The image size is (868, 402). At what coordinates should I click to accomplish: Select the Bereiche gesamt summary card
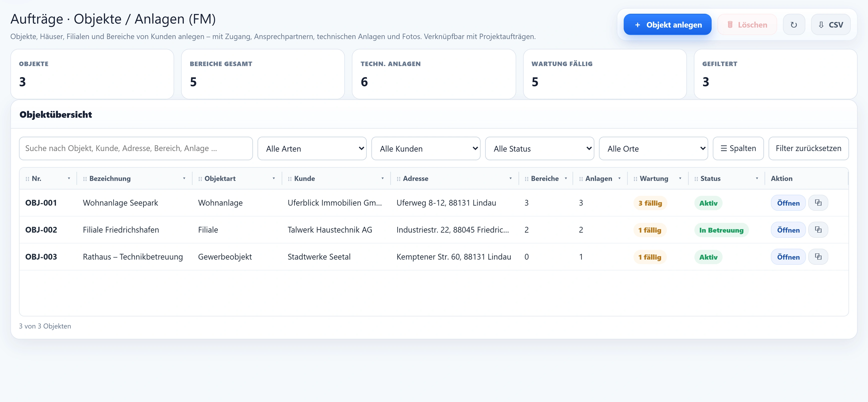pos(263,74)
